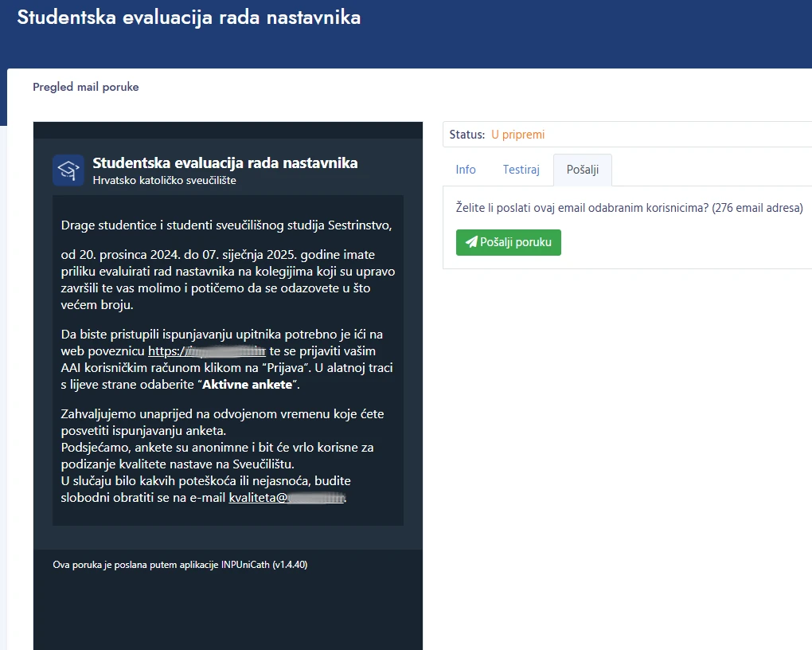812x650 pixels.
Task: Click the INPUniCath footer version note
Action: [180, 565]
